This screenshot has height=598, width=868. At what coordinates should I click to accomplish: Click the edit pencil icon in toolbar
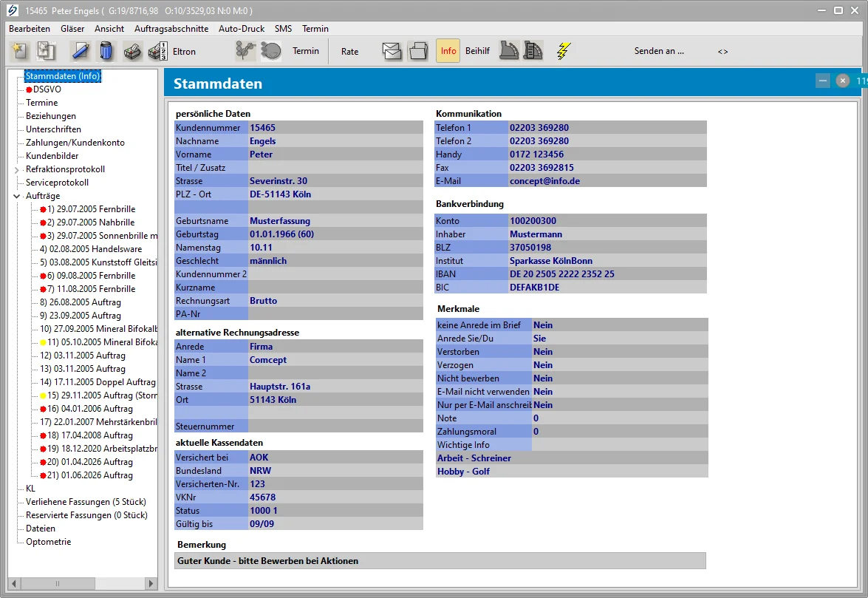tap(81, 51)
